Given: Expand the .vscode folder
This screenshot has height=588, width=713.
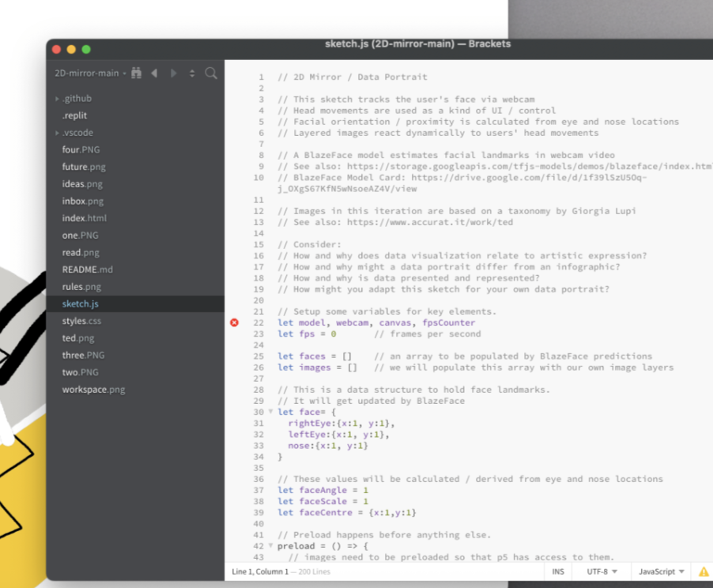Looking at the screenshot, I should 77,133.
